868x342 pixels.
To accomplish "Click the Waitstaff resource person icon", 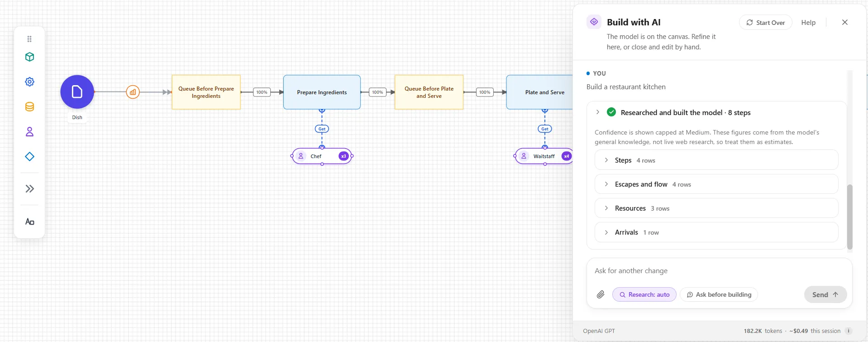I will [524, 156].
